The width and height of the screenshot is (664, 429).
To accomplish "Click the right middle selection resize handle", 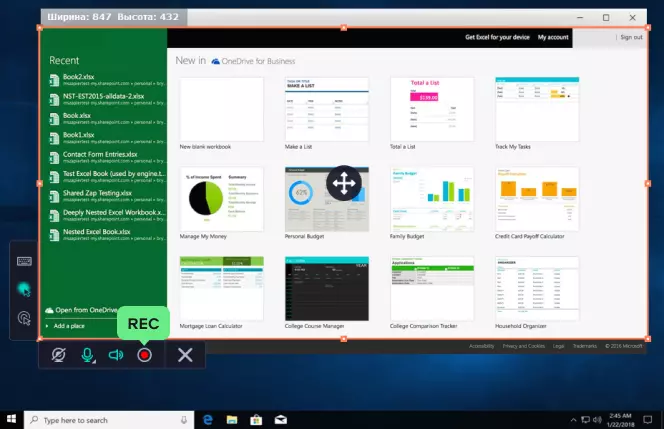I will tap(647, 183).
